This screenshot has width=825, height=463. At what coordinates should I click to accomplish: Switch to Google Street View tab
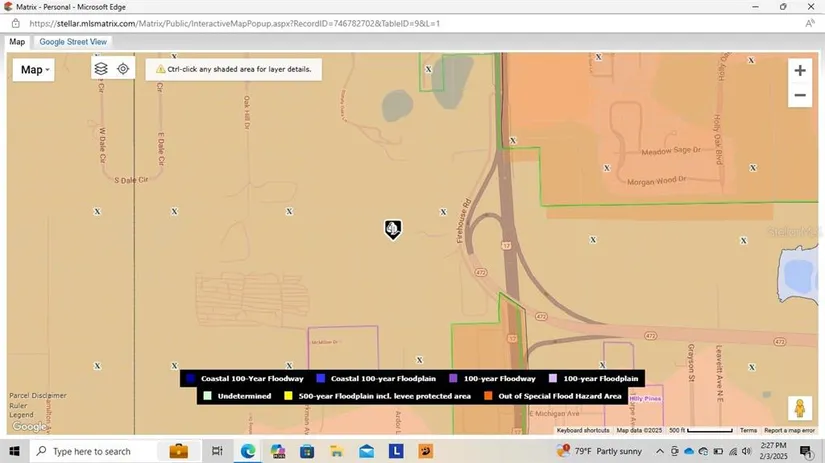click(73, 42)
